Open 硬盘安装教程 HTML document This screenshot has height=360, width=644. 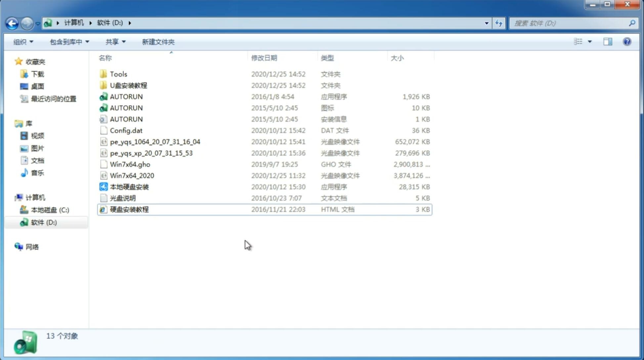click(129, 209)
